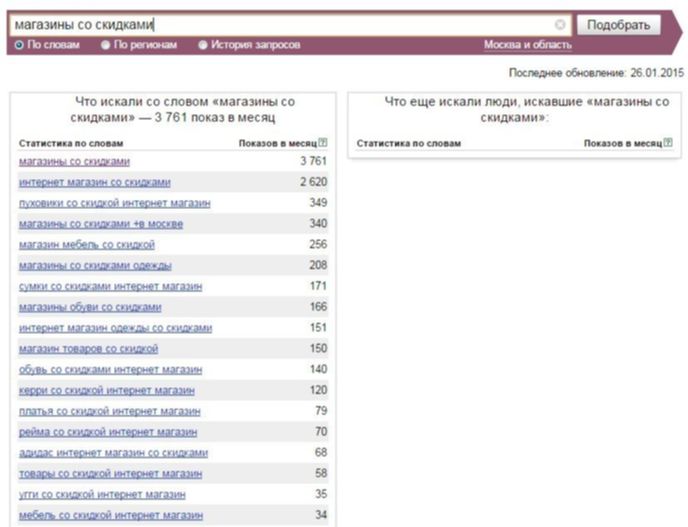Click the impressions value "349"
Screen dimensions: 688x527
point(319,203)
